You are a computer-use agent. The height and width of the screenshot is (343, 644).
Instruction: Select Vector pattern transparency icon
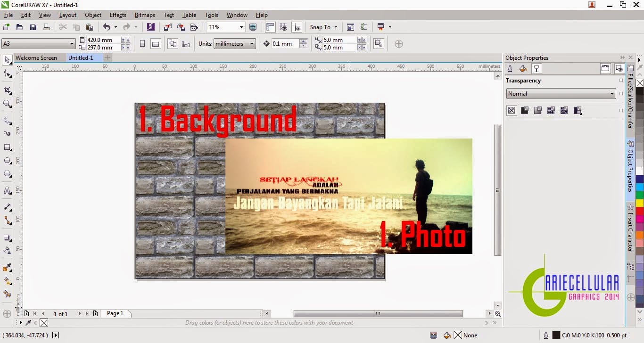click(551, 111)
